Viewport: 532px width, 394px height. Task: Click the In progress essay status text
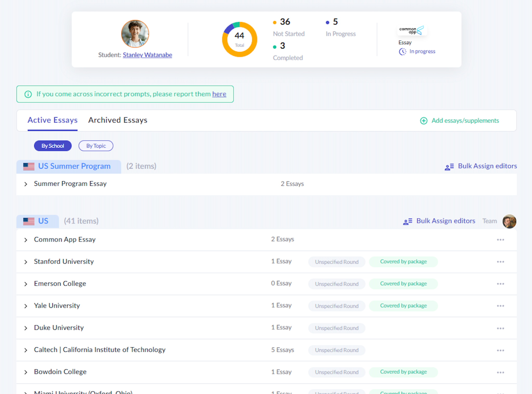422,51
